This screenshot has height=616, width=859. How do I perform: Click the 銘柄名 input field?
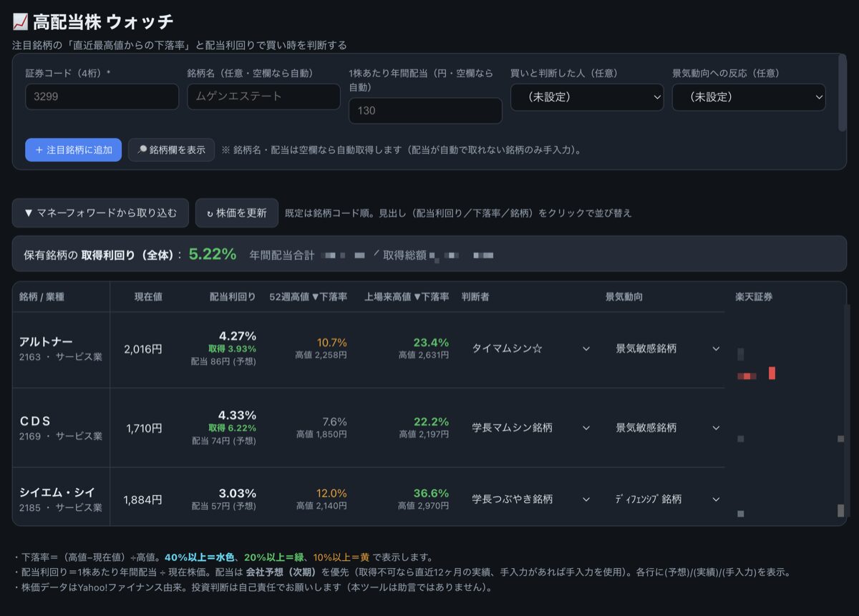(x=263, y=97)
